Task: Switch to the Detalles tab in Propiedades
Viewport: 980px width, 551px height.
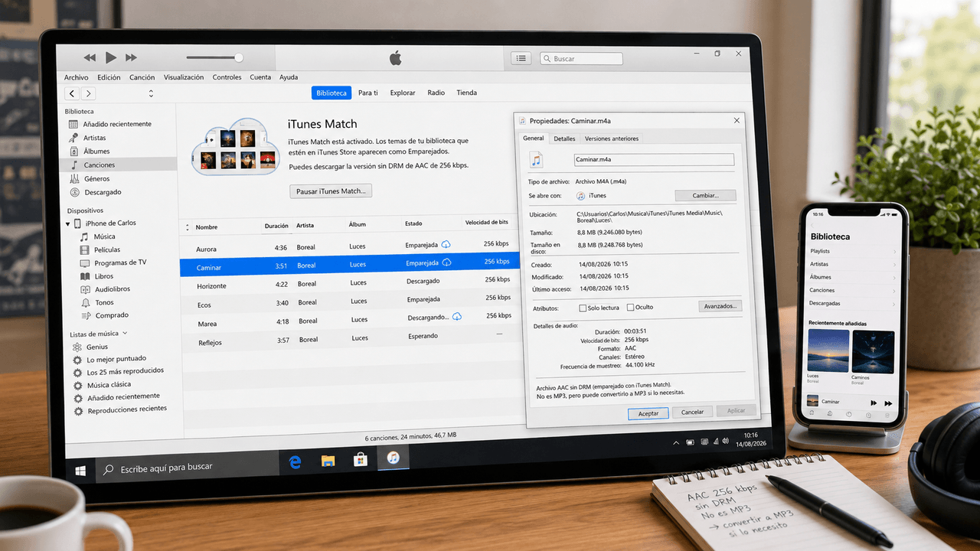Action: [x=564, y=139]
